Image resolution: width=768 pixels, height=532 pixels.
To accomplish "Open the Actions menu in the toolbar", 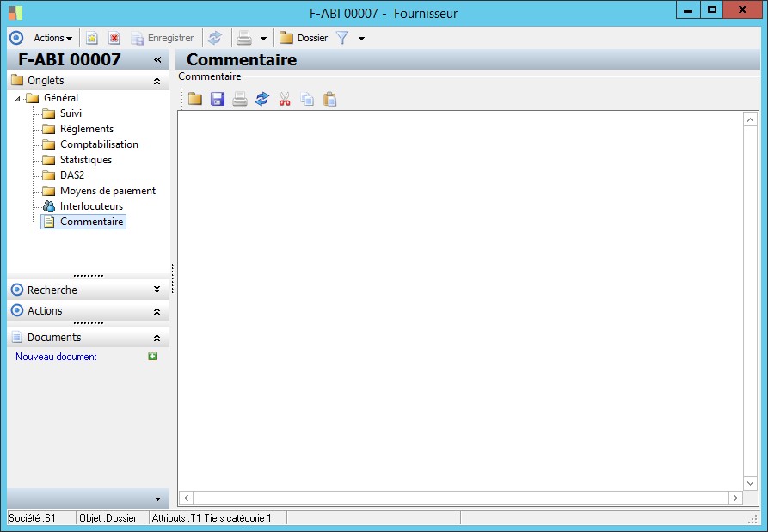I will (53, 38).
